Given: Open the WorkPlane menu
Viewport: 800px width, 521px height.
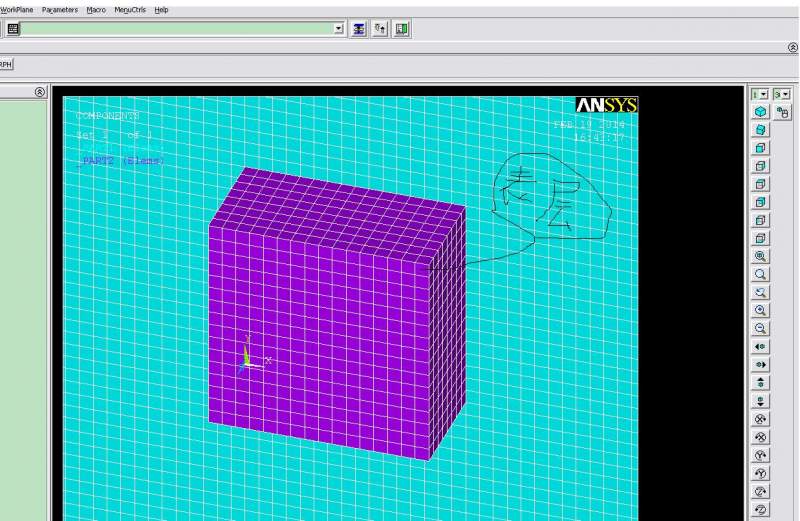Looking at the screenshot, I should point(17,10).
